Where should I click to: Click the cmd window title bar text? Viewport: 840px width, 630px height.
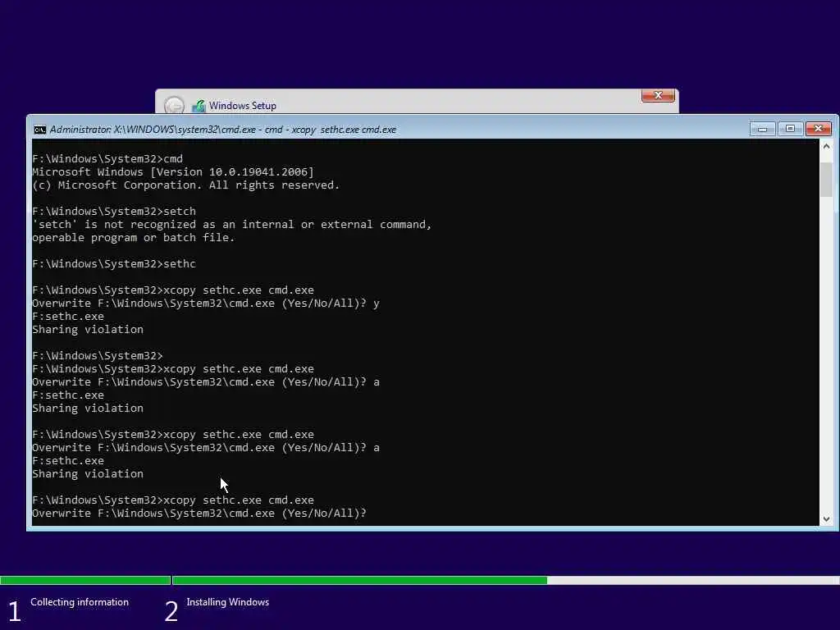pyautogui.click(x=223, y=130)
